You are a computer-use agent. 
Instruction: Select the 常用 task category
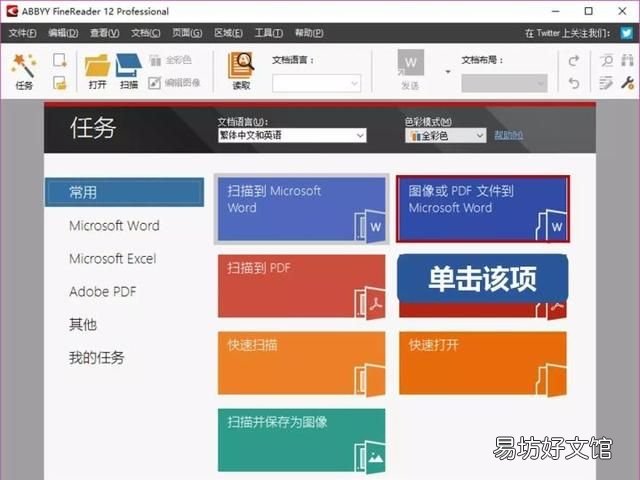[124, 192]
